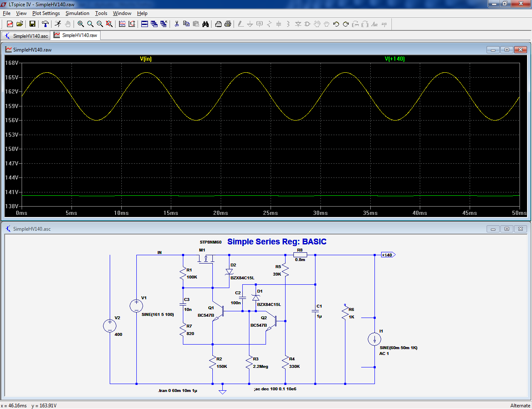The image size is (532, 409).
Task: Click the SINE(161 5 100) value of V1
Action: tap(158, 315)
